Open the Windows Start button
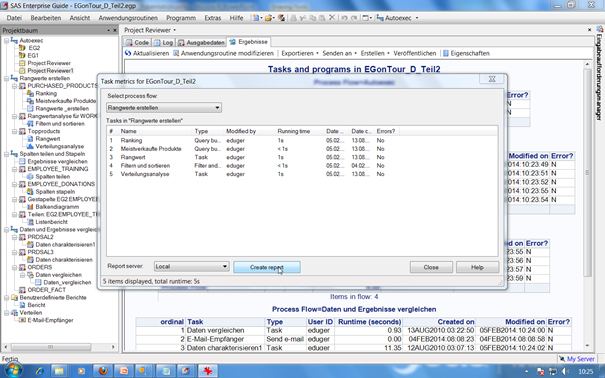Screen dimensions: 605x378 tap(13, 371)
